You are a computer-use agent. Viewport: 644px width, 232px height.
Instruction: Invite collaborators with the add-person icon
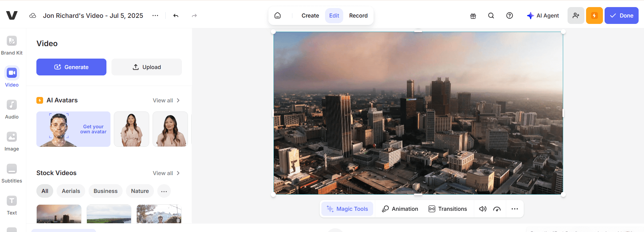(576, 15)
